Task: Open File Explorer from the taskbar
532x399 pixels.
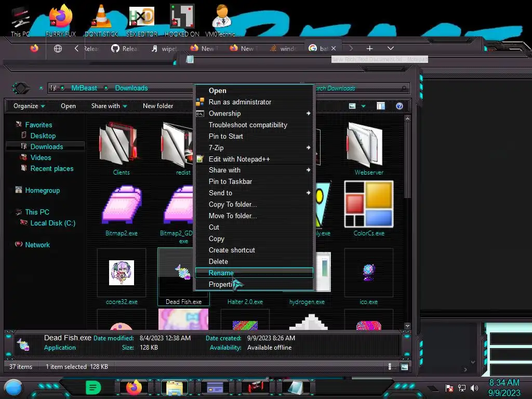Action: click(174, 388)
